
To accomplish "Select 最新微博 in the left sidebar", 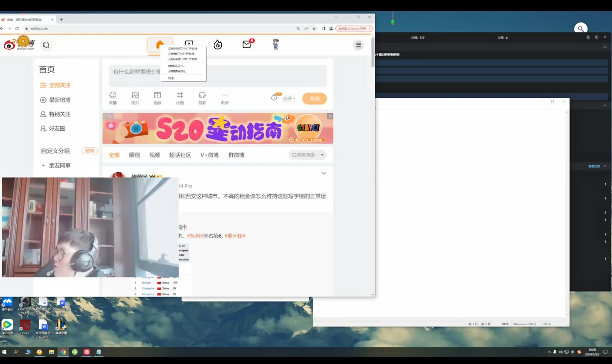I will click(x=56, y=100).
